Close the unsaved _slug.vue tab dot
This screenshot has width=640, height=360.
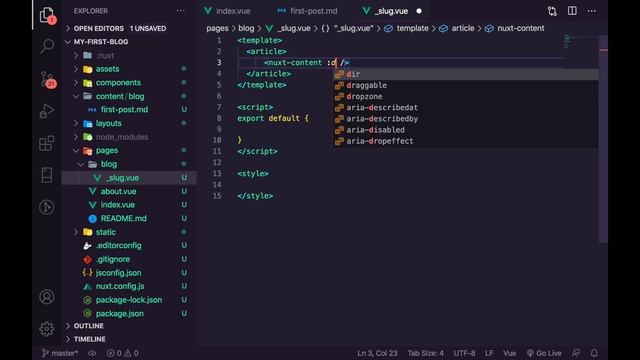point(419,11)
